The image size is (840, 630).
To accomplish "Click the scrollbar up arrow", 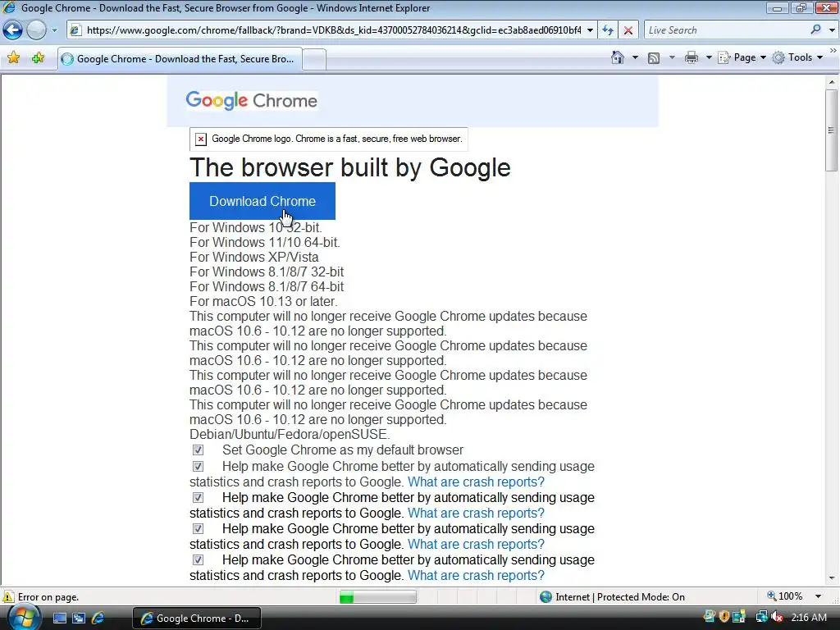I will pyautogui.click(x=832, y=82).
